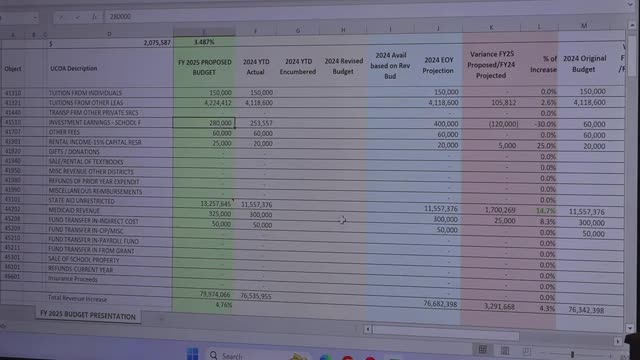Screen dimensions: 640x360
Task: Click the 3.487% cell above proposed budget
Action: (x=204, y=42)
